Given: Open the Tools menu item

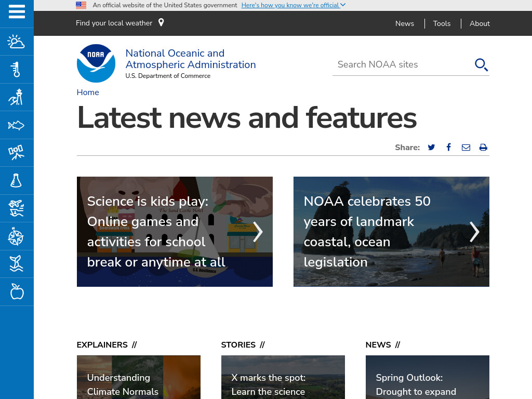Looking at the screenshot, I should tap(442, 23).
